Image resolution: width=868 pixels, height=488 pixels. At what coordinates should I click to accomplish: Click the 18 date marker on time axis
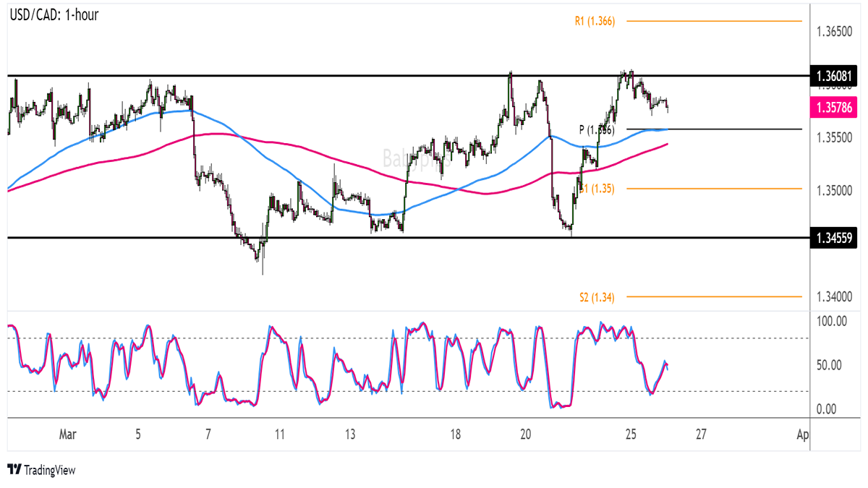(455, 435)
